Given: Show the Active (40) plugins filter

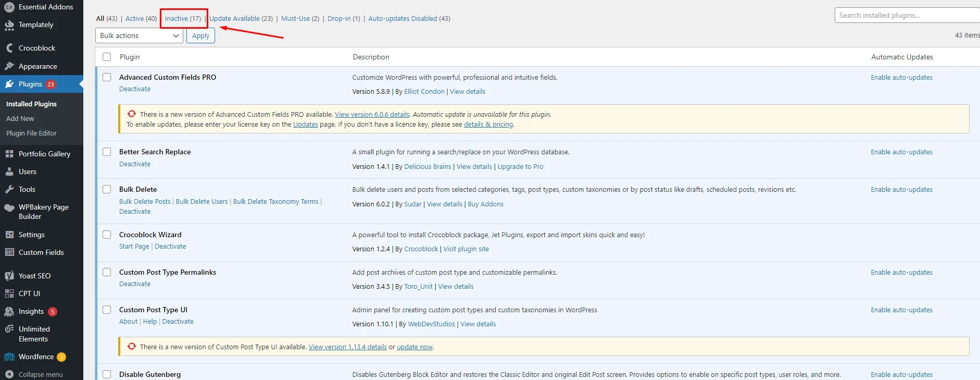Looking at the screenshot, I should 141,18.
